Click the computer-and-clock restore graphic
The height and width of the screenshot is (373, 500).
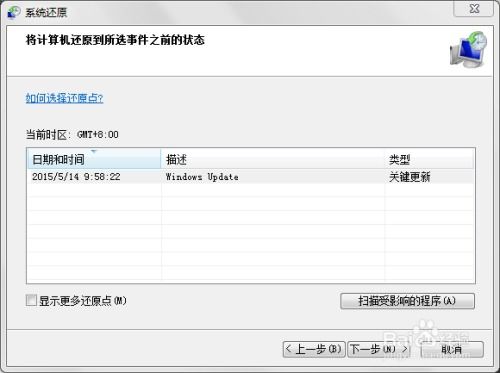point(469,50)
